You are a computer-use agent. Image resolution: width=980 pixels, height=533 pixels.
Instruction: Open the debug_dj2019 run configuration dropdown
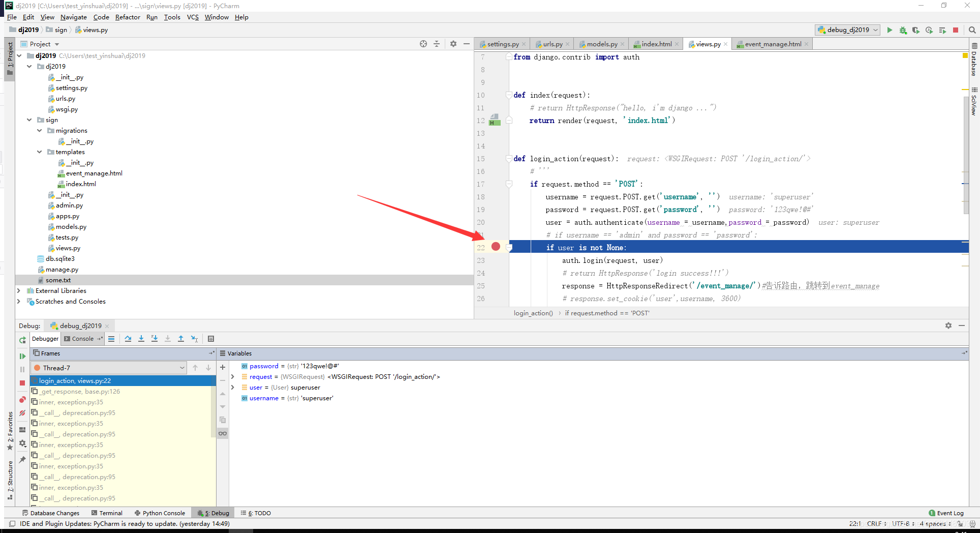(847, 29)
